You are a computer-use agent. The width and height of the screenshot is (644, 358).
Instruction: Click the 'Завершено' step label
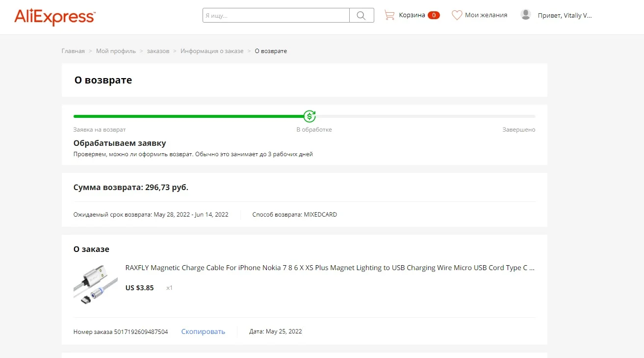(519, 130)
